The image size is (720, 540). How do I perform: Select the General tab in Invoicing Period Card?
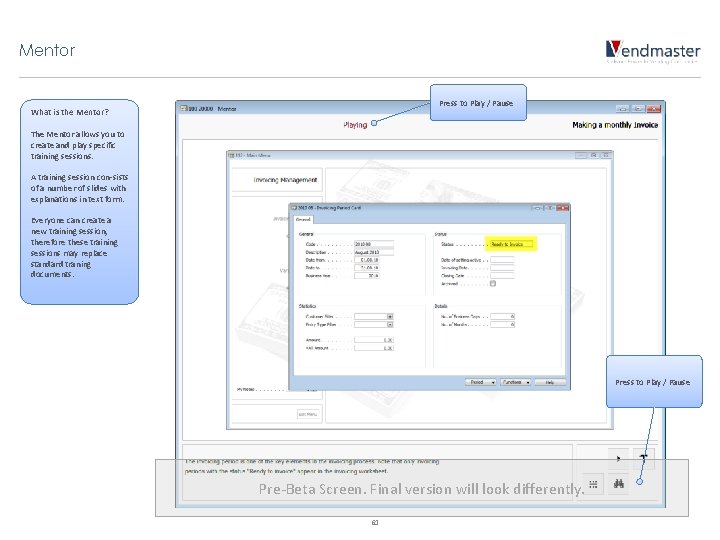(x=303, y=220)
